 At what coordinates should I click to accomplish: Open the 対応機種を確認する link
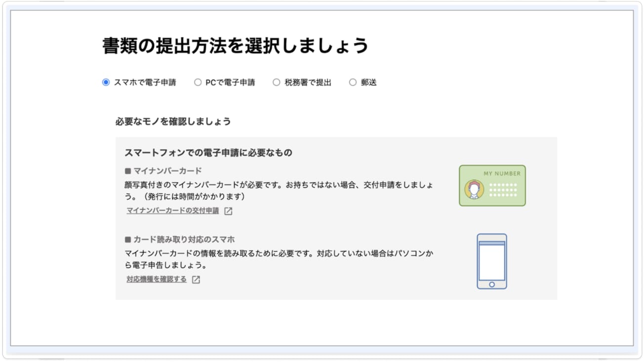[157, 279]
